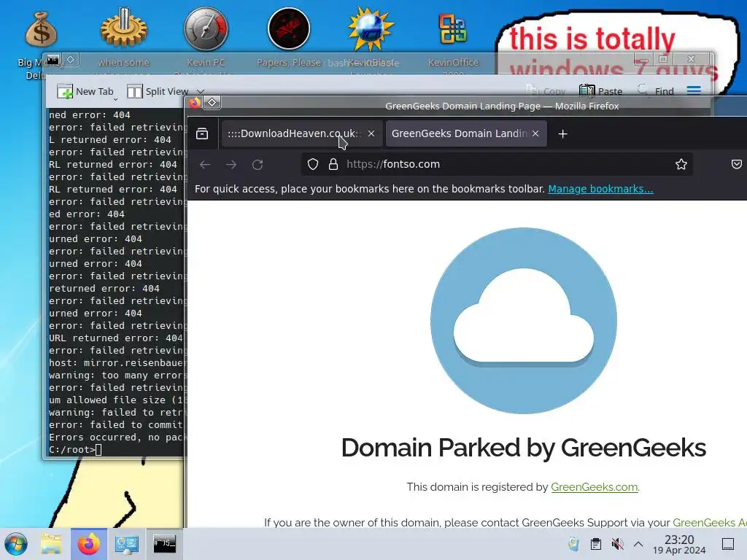Viewport: 747px width, 560px height.
Task: Open a new Firefox tab
Action: pyautogui.click(x=562, y=134)
